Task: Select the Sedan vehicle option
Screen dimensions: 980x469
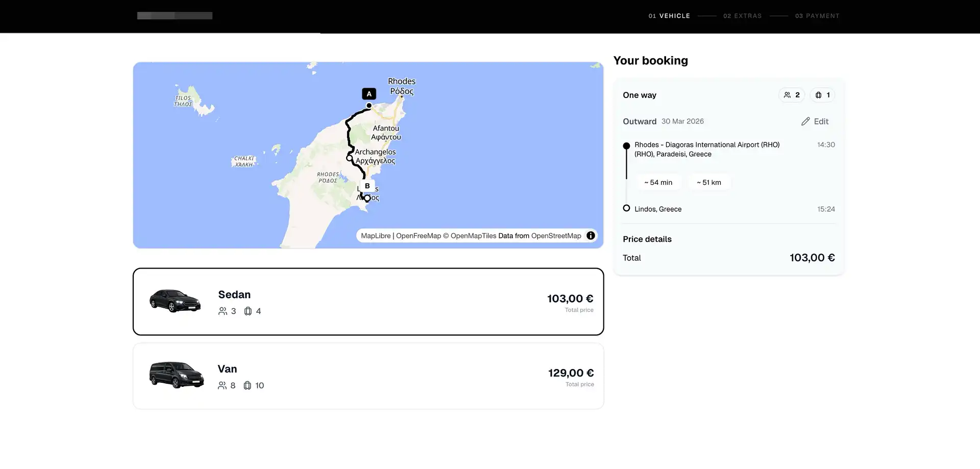Action: coord(368,301)
